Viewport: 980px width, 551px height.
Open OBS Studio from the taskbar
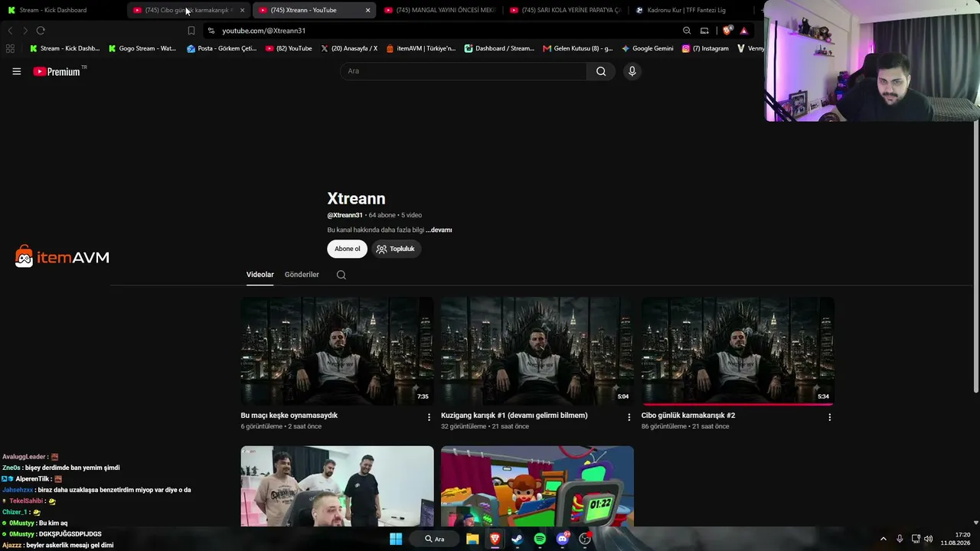click(585, 539)
